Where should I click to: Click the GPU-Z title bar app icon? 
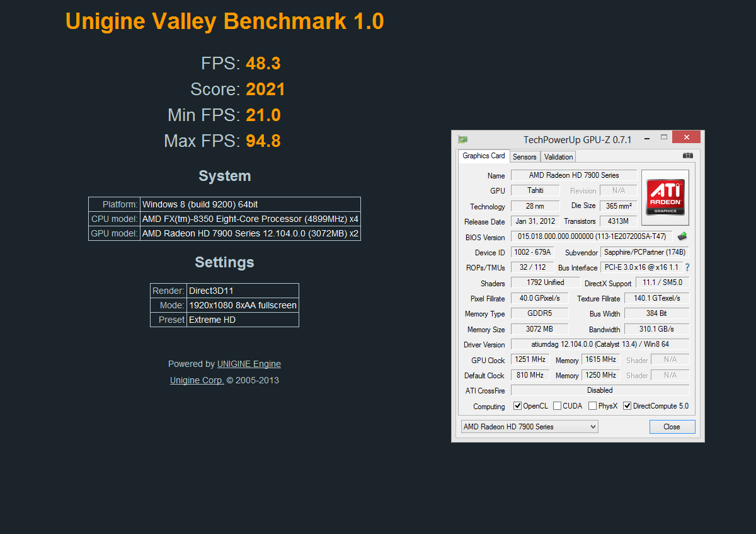click(463, 139)
